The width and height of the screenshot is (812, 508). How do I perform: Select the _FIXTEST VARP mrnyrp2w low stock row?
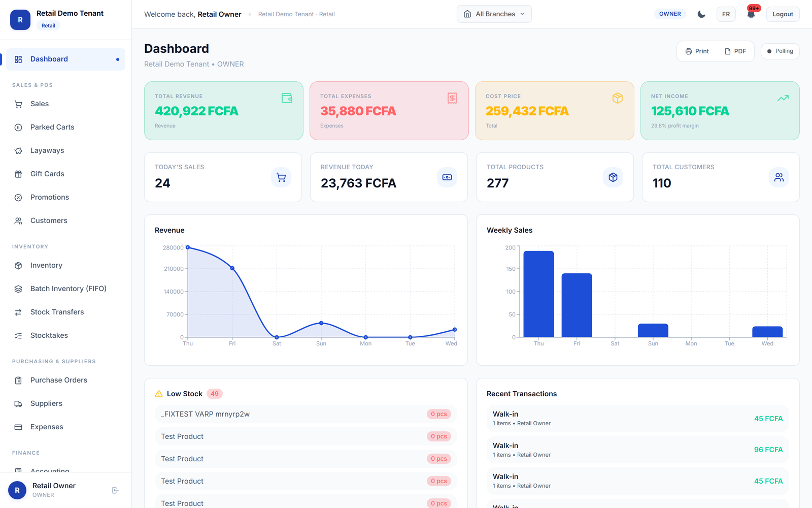306,414
